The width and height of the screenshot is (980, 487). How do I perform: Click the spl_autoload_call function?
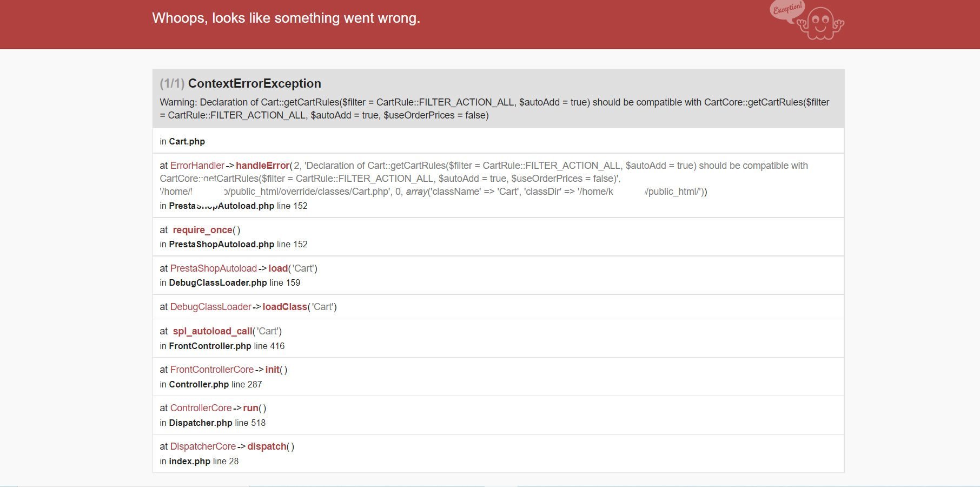213,331
